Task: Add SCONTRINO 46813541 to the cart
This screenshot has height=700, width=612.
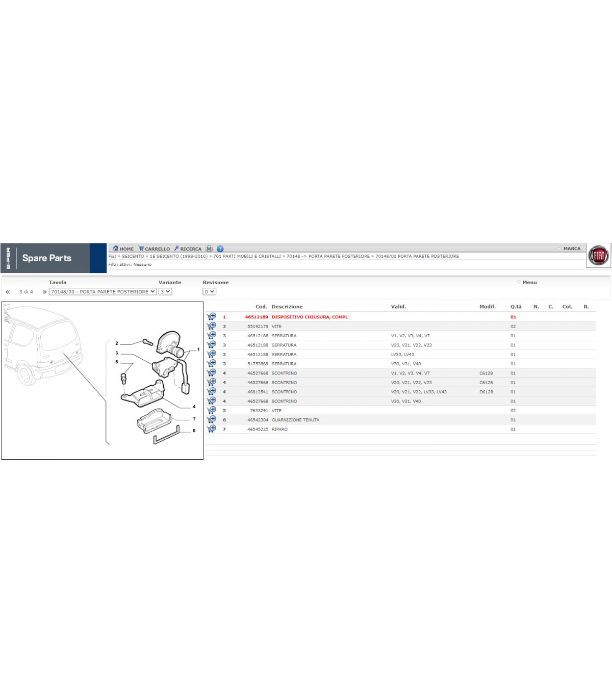Action: tap(212, 392)
